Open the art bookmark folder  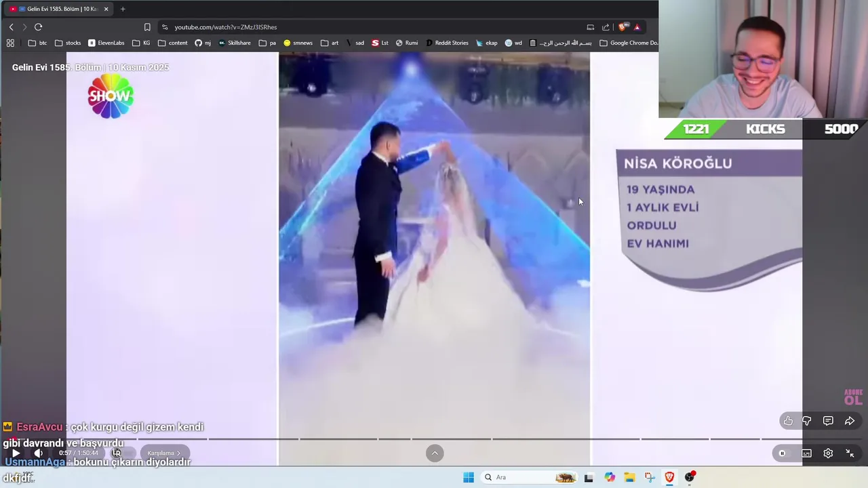click(330, 43)
